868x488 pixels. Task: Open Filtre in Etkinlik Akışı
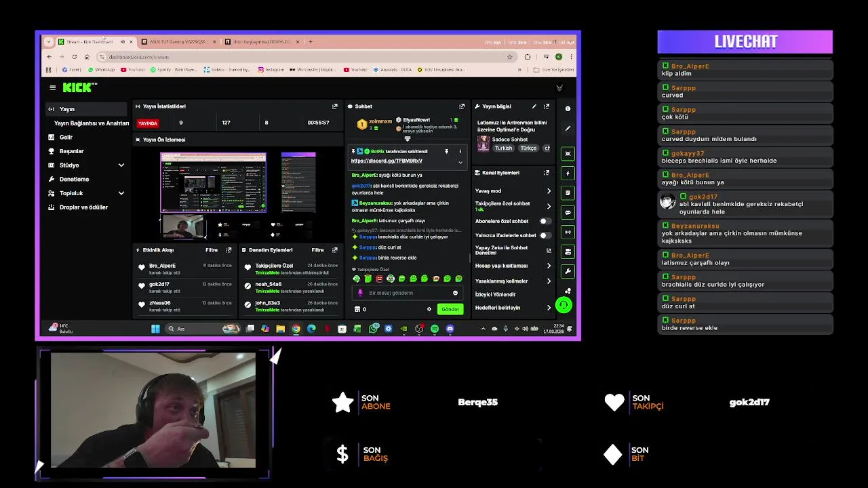pyautogui.click(x=212, y=250)
